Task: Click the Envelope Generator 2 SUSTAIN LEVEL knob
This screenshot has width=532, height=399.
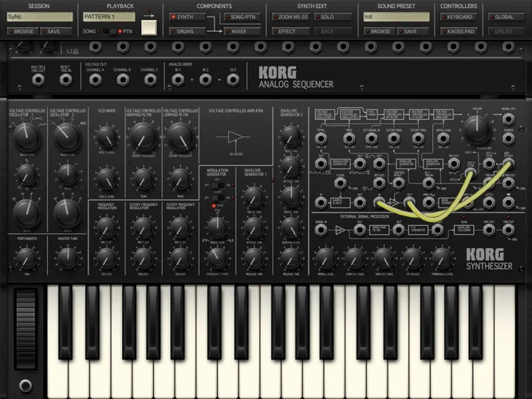Action: [x=290, y=227]
